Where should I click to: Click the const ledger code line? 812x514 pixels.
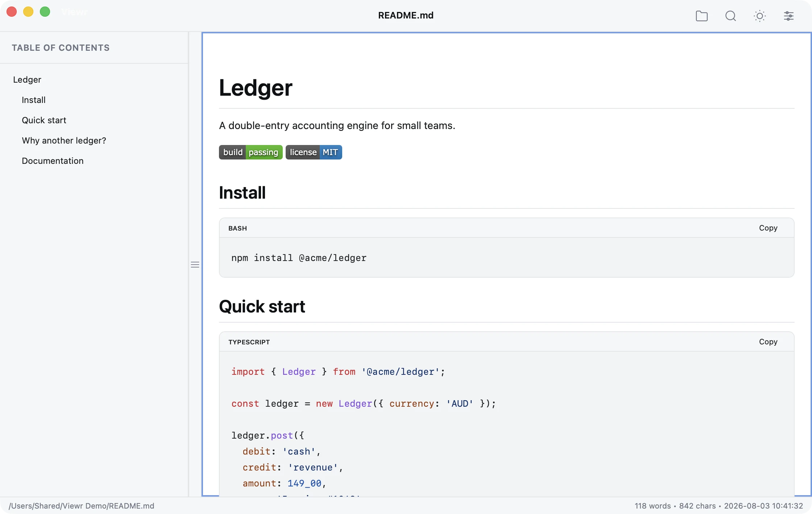tap(363, 404)
